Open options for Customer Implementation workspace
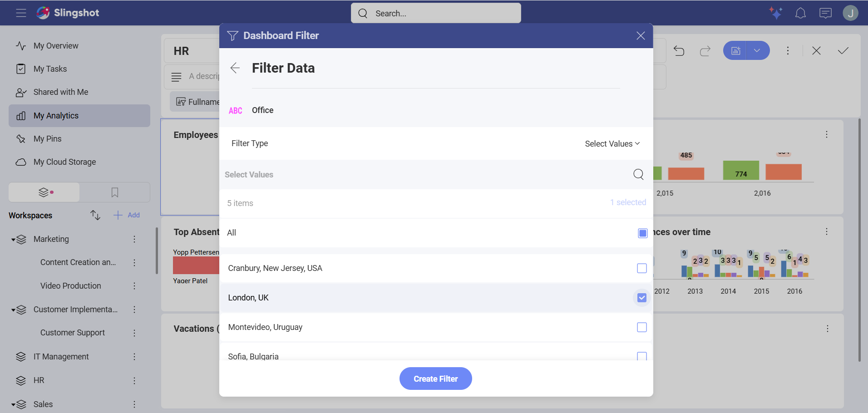This screenshot has width=868, height=413. click(x=134, y=310)
